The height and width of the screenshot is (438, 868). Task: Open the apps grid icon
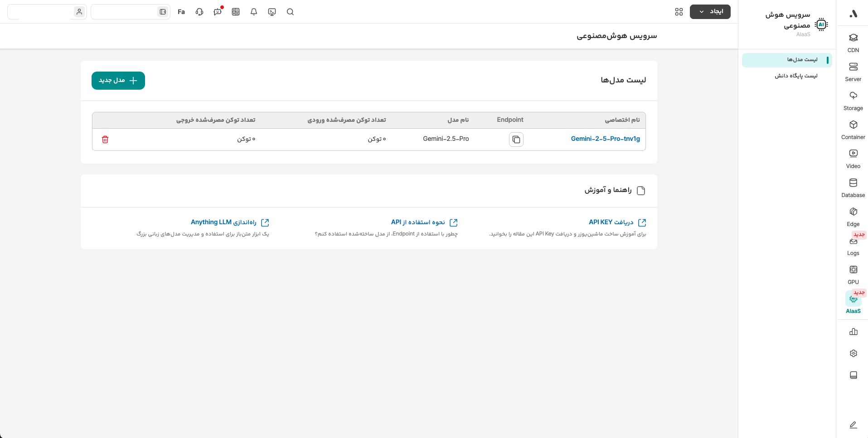(x=679, y=12)
